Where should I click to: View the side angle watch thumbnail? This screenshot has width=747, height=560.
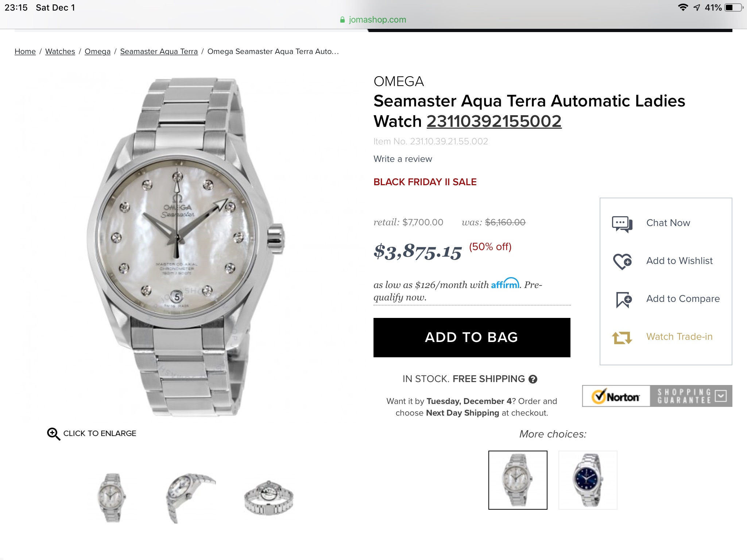190,498
